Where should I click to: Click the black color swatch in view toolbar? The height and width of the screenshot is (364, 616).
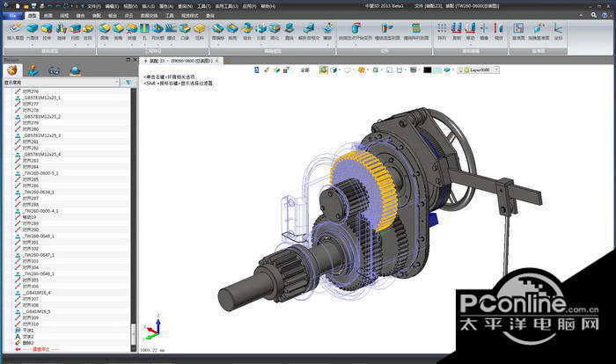pos(427,69)
